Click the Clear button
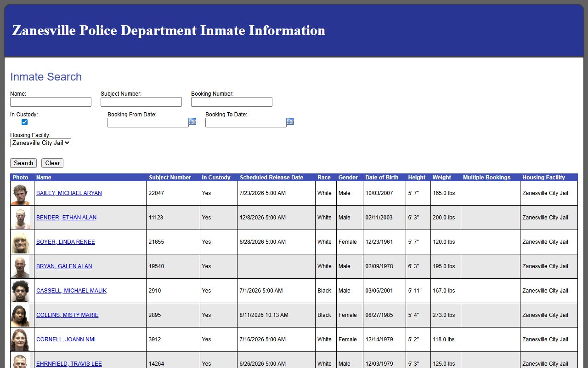The image size is (588, 368). click(x=52, y=163)
